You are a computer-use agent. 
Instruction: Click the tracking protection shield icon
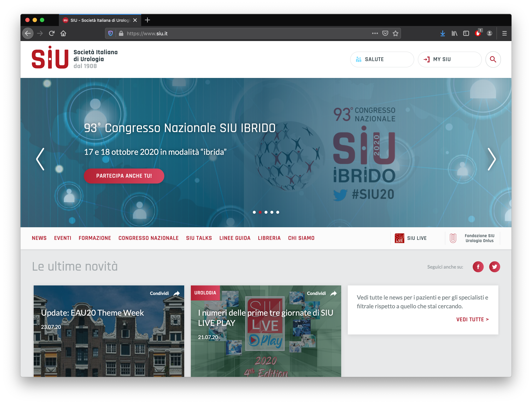(110, 33)
